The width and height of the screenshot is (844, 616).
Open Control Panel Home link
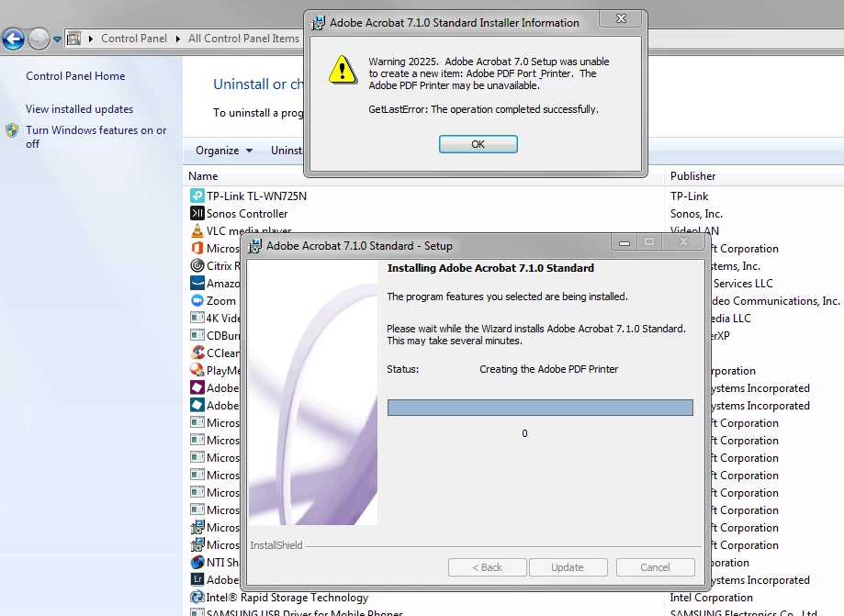(75, 76)
